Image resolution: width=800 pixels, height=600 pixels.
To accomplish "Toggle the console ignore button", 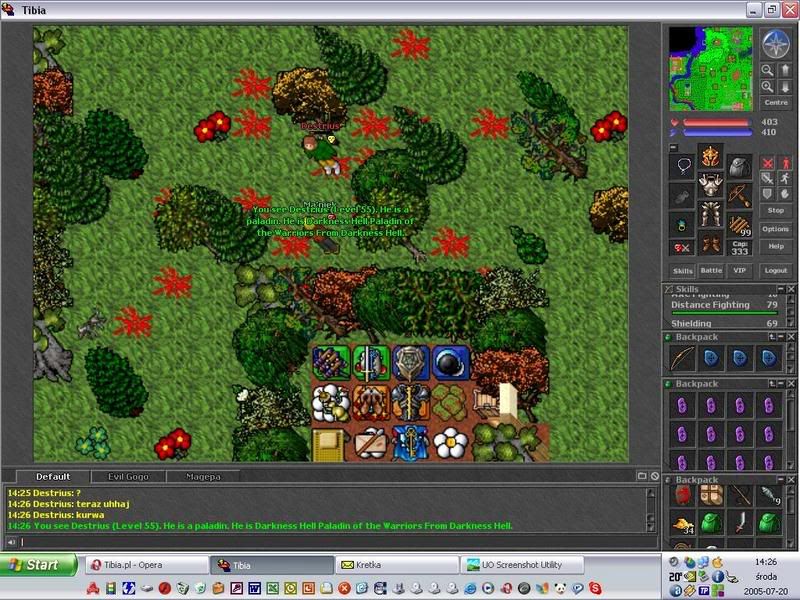I will 655,476.
